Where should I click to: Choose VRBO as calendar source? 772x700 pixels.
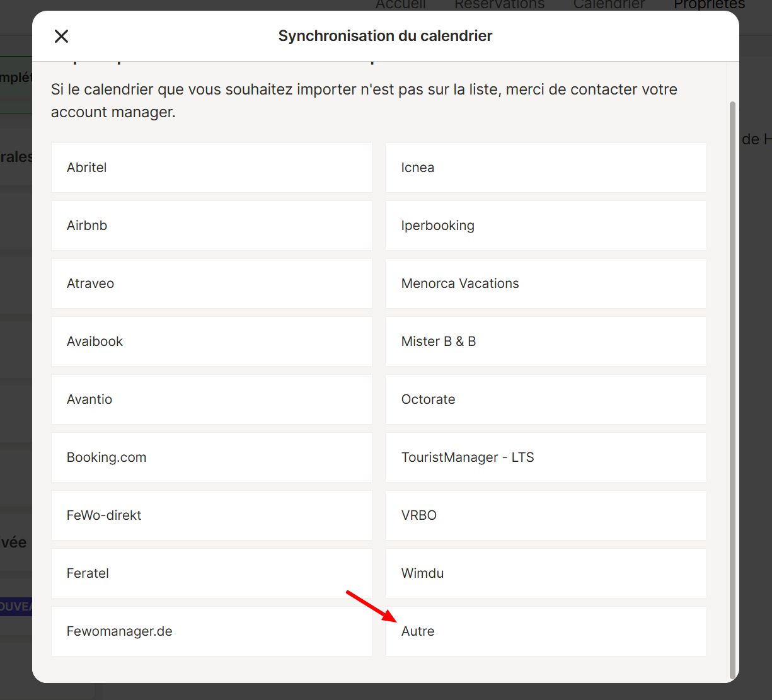coord(545,515)
